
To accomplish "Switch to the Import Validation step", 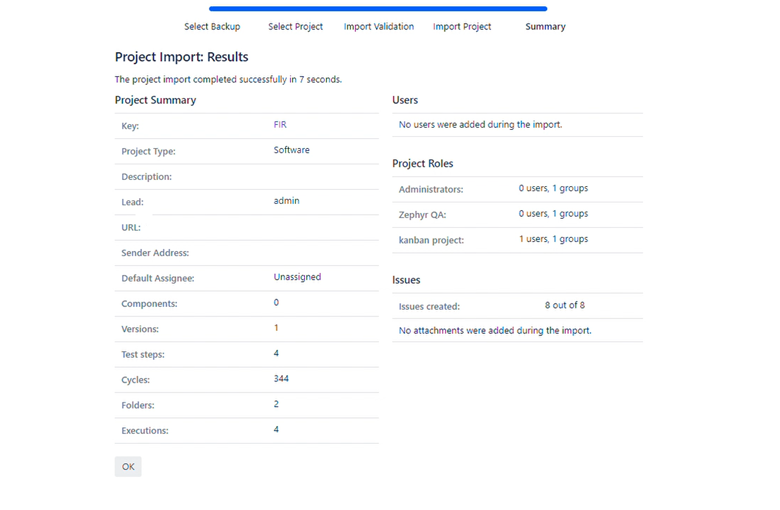I will 378,27.
